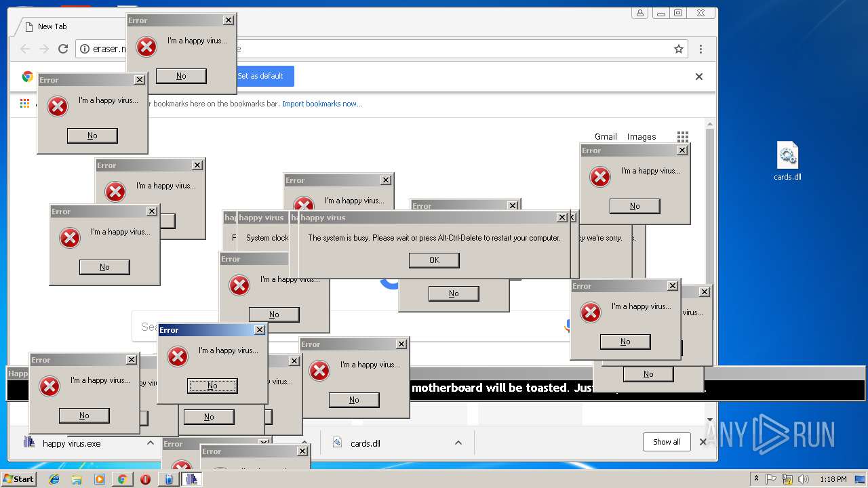Viewport: 868px width, 488px height.
Task: Open the red Opera icon on taskbar
Action: [145, 479]
